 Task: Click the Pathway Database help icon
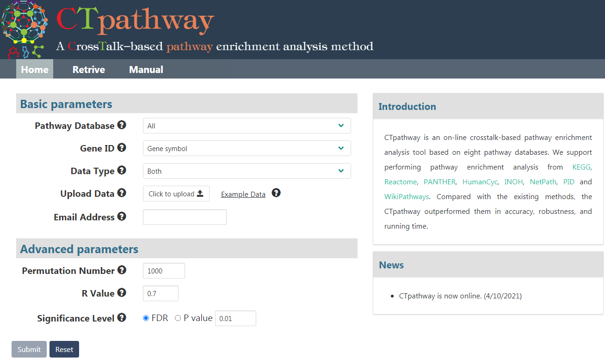[122, 125]
